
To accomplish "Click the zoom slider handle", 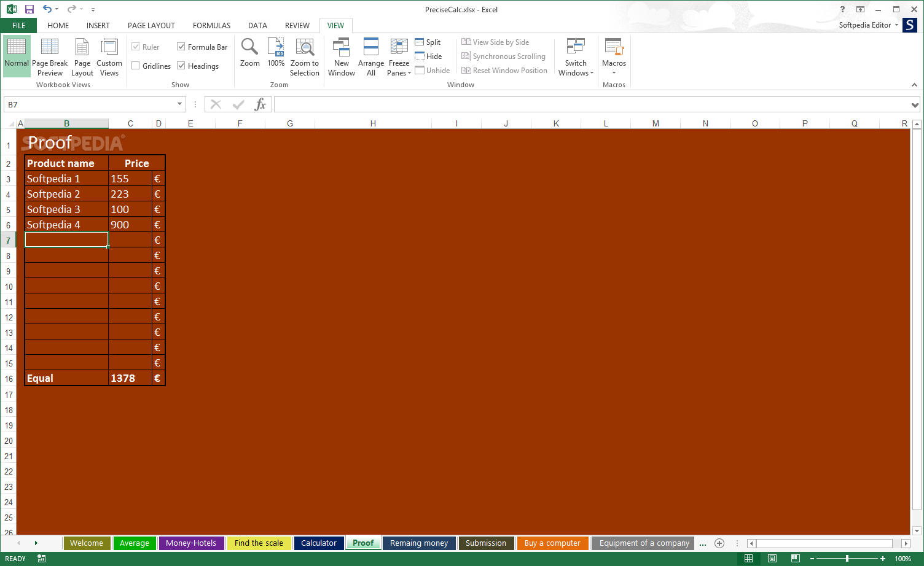I will pyautogui.click(x=847, y=559).
